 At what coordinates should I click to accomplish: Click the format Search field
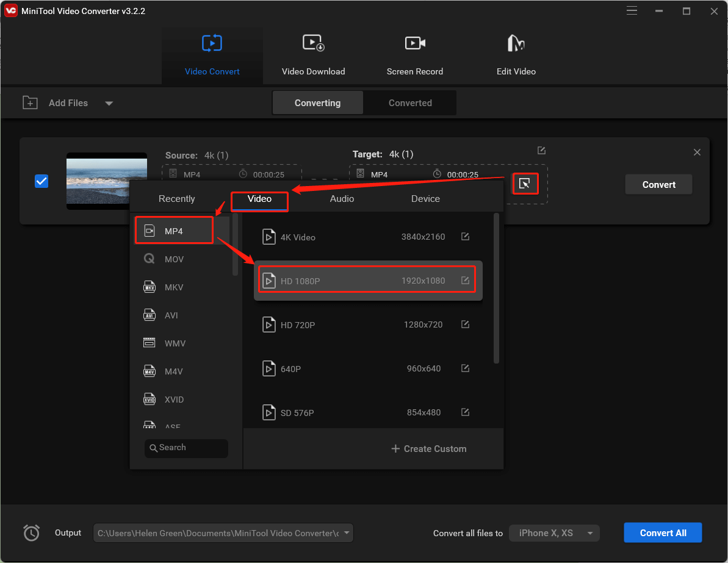186,448
